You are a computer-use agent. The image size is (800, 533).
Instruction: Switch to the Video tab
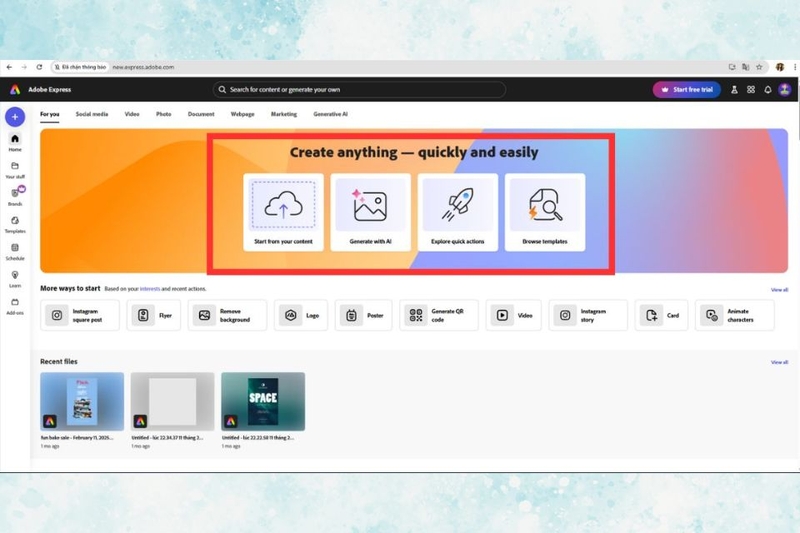132,114
